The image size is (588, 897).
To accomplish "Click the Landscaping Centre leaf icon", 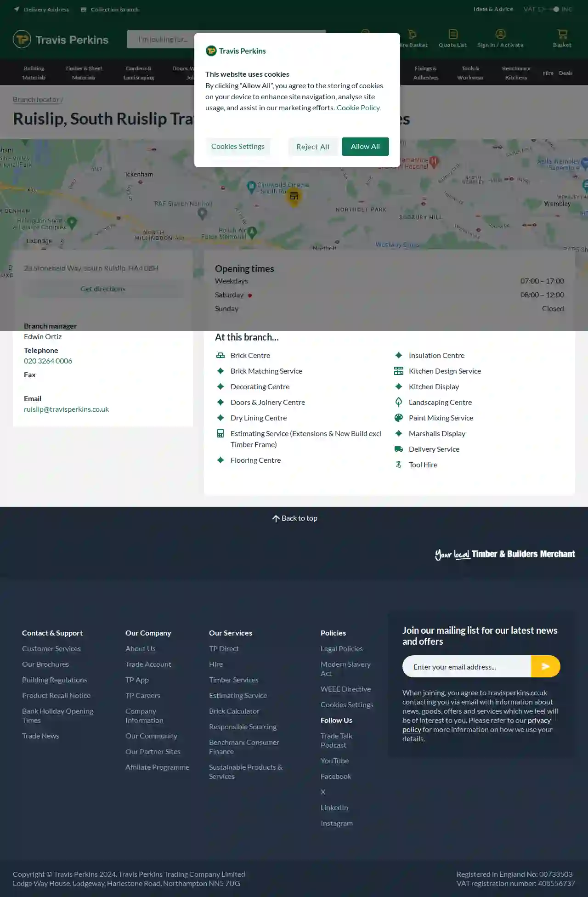I will point(399,402).
